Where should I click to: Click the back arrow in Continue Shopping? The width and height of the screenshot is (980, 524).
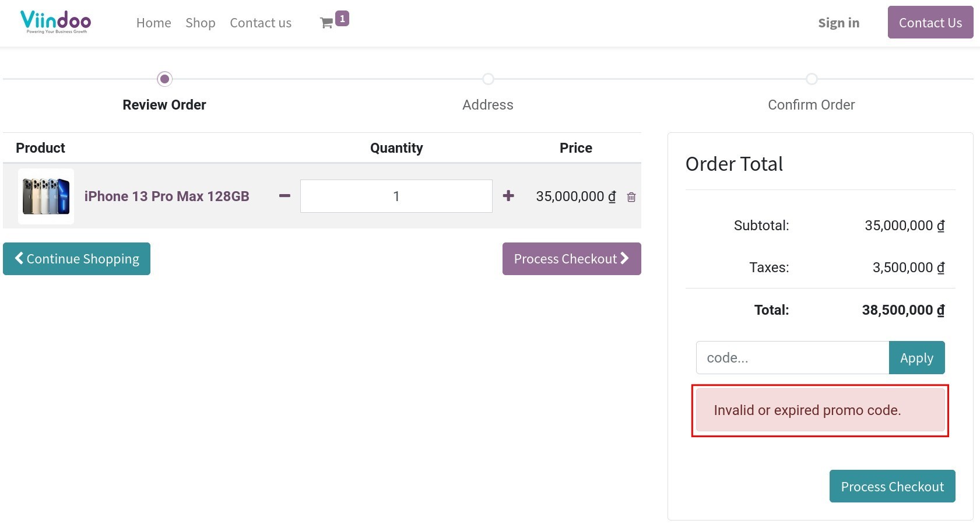[x=18, y=258]
